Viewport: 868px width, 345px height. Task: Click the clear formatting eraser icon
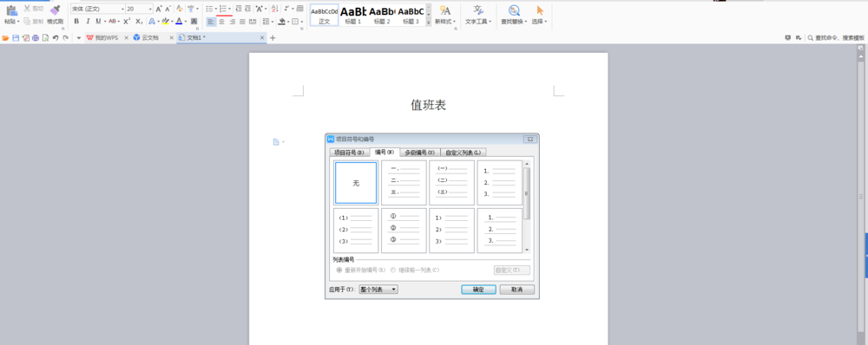180,9
